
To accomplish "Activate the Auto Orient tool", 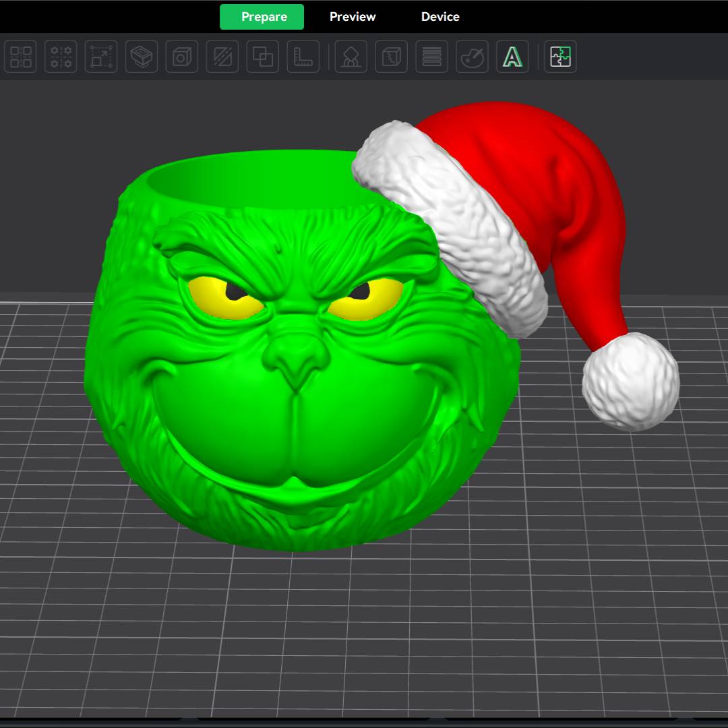I will (61, 57).
